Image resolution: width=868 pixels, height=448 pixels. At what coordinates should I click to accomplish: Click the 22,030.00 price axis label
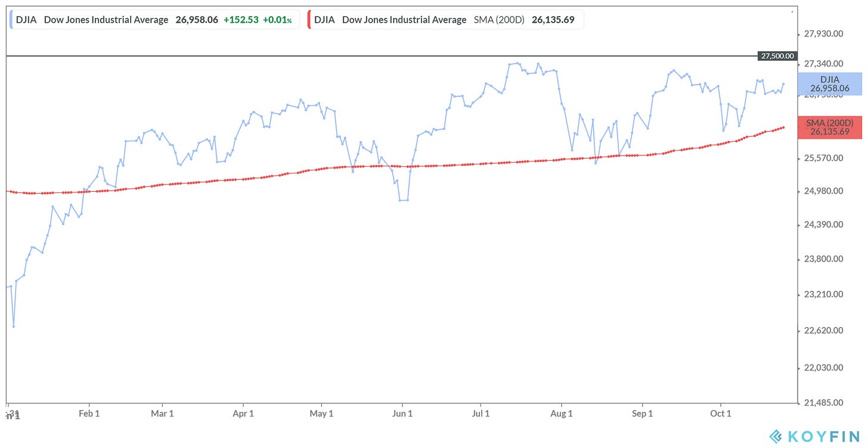[x=823, y=368]
